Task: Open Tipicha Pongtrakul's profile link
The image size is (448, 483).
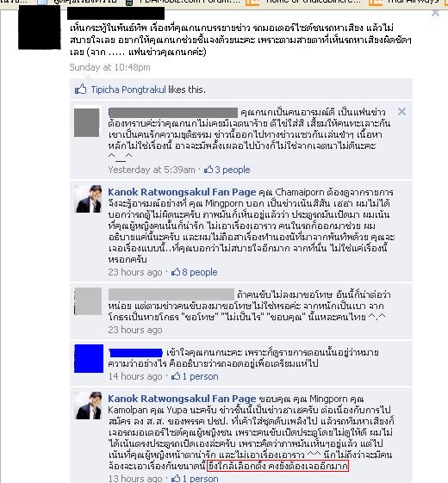Action: tap(128, 90)
